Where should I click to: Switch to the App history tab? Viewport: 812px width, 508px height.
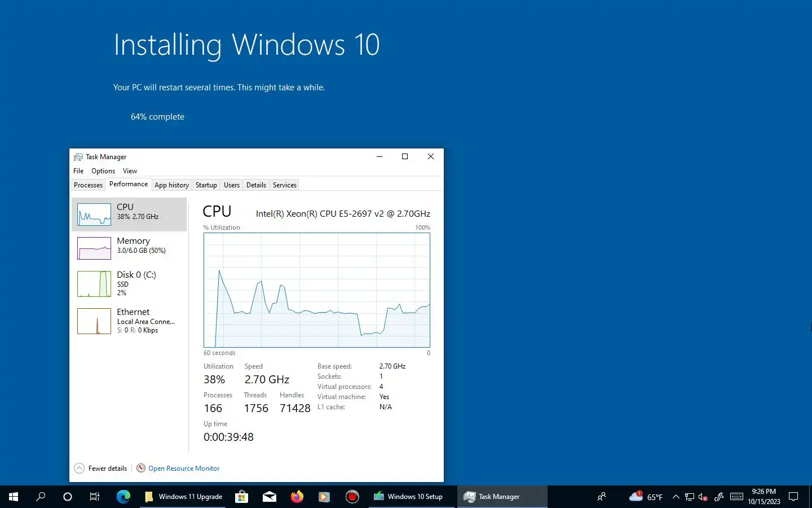coord(171,185)
